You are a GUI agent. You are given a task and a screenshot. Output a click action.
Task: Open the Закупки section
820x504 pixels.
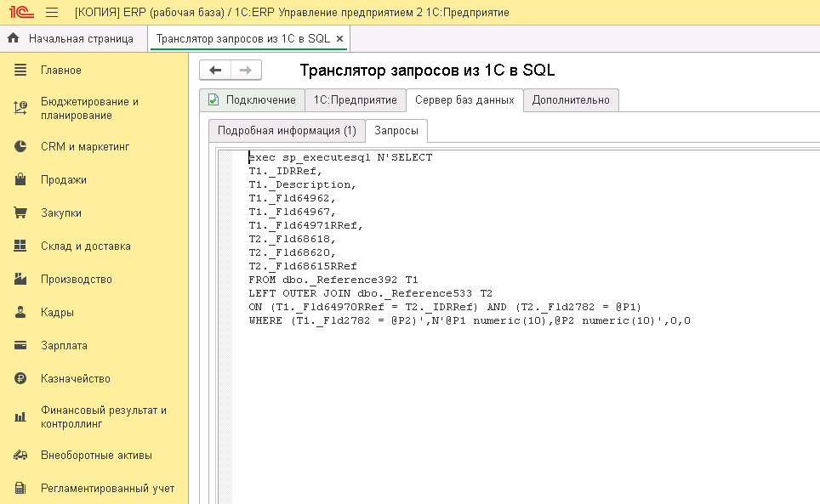[60, 213]
